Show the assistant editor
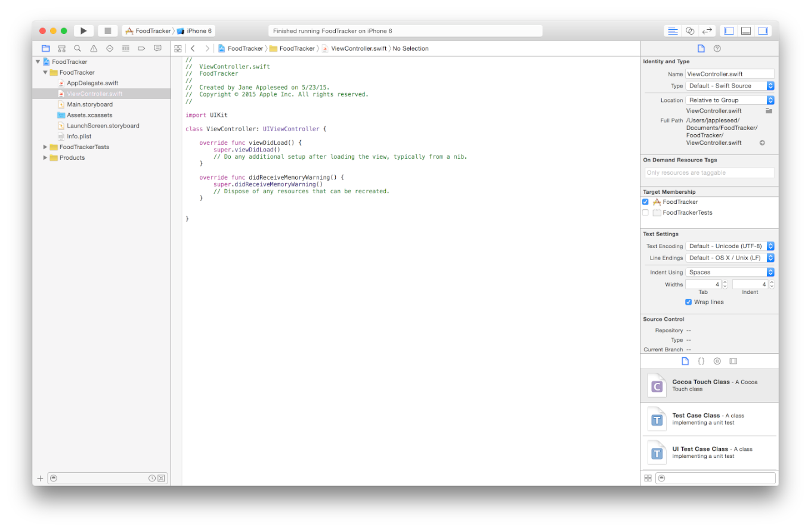This screenshot has width=811, height=532. pos(690,30)
